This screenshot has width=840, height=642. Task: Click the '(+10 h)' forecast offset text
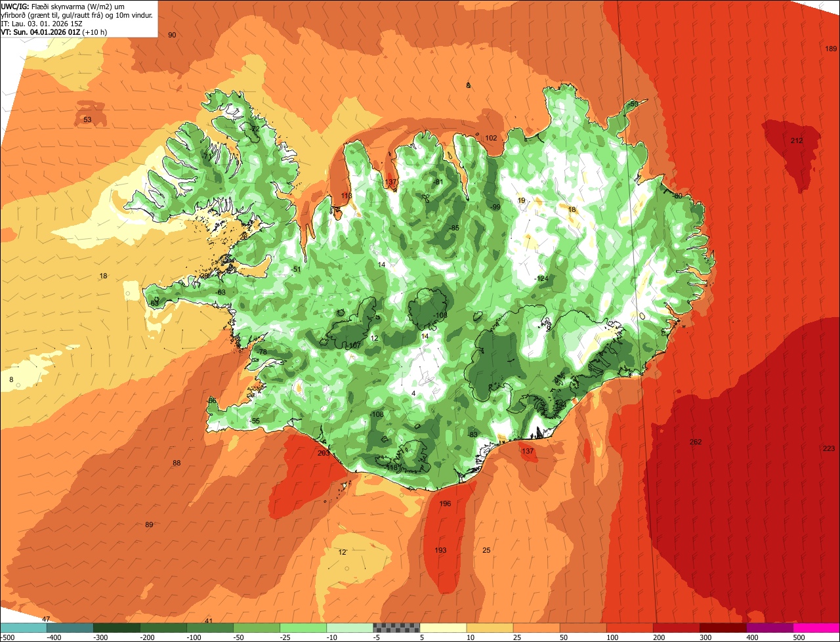coord(95,32)
